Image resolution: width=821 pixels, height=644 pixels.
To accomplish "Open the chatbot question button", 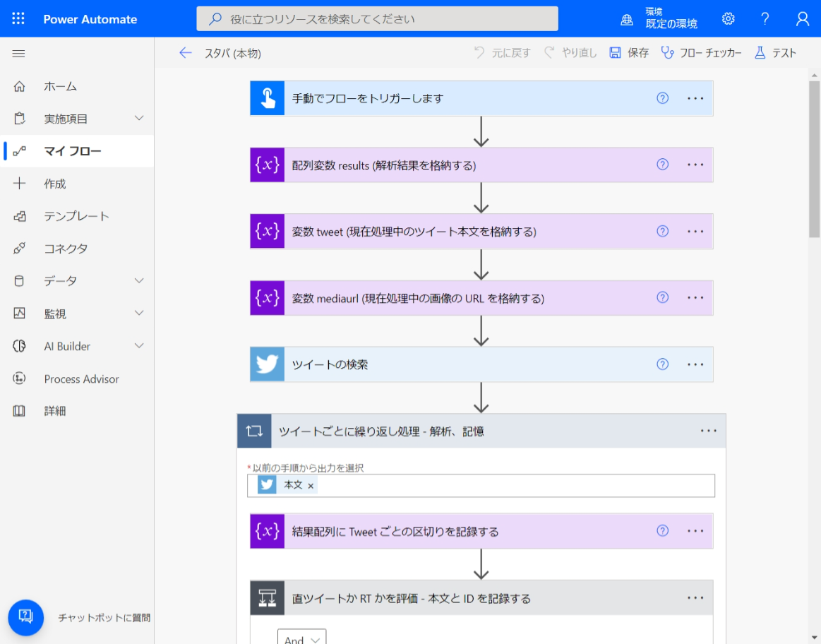I will click(x=25, y=617).
